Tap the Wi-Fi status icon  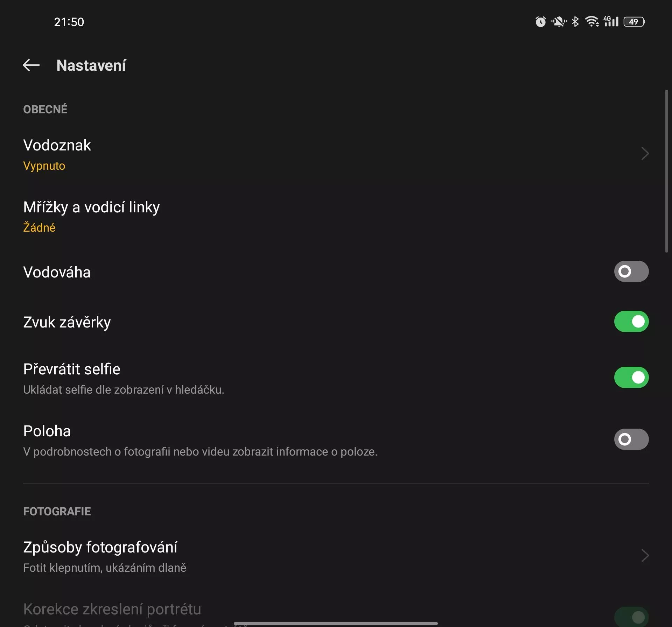(592, 22)
